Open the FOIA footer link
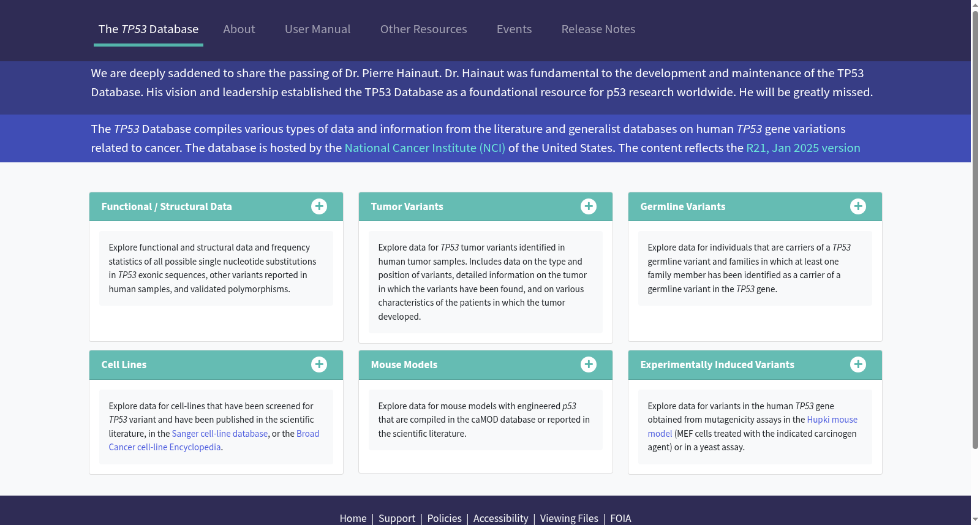This screenshot has height=525, width=980. [620, 518]
